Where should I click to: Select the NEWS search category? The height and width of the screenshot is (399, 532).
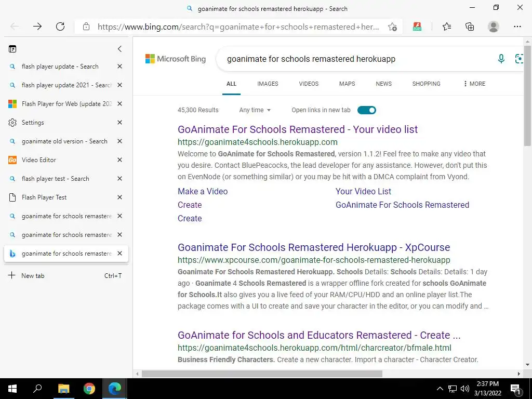point(383,84)
